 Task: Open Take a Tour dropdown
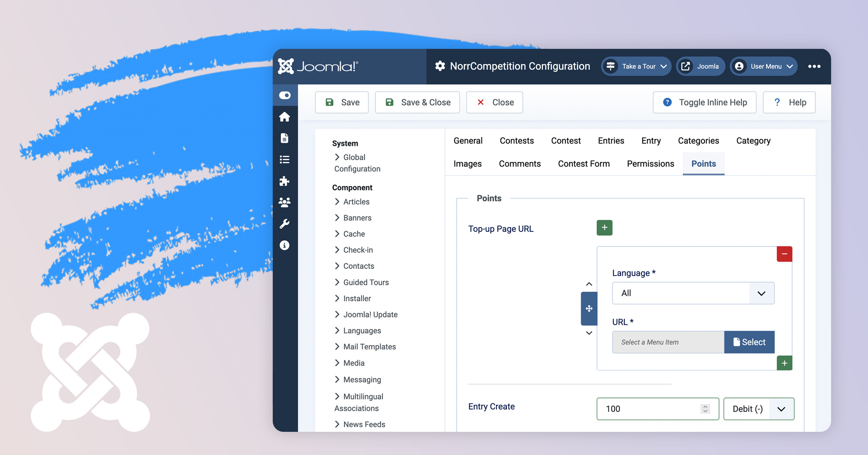click(636, 66)
